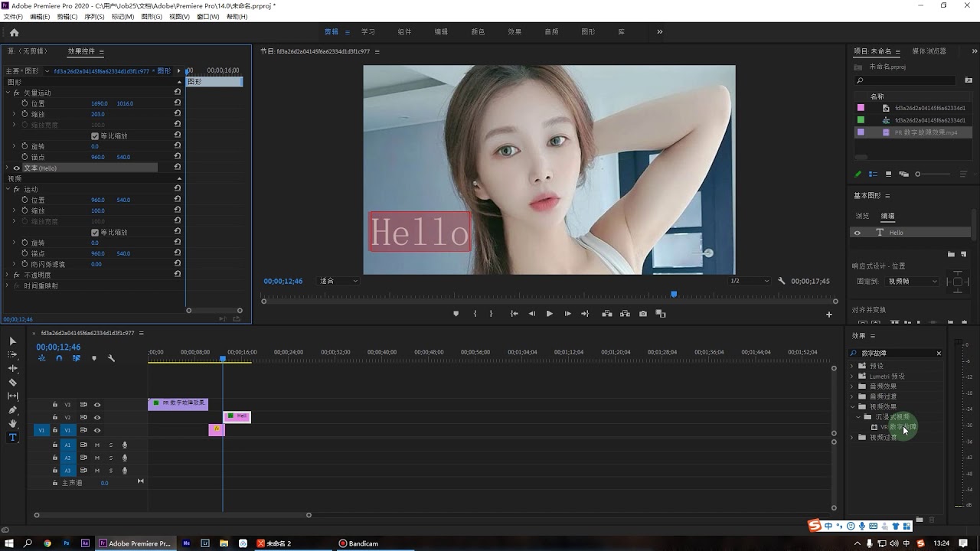Viewport: 980px width, 551px height.
Task: Toggle V2 track output eye
Action: (97, 418)
